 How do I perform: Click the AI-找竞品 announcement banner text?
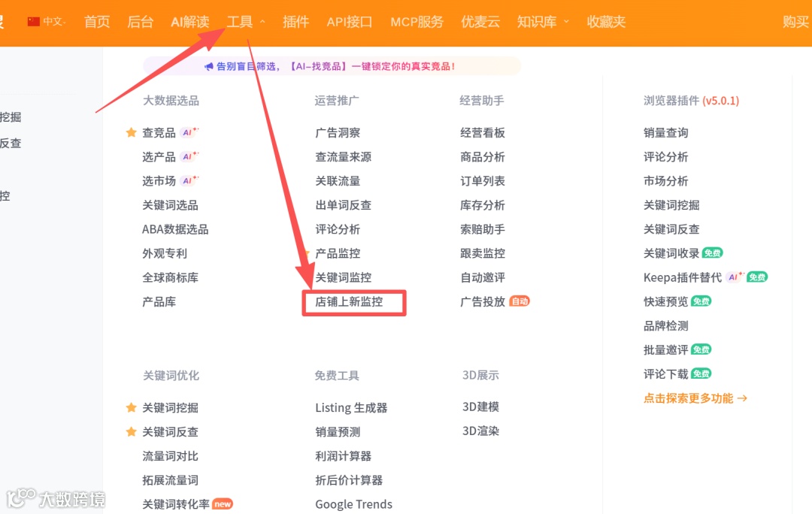[335, 66]
